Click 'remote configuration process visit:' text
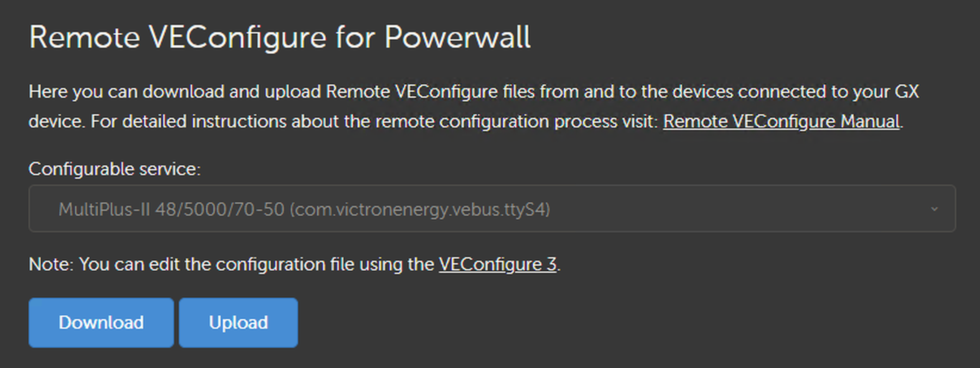Viewport: 980px width, 368px height. pyautogui.click(x=516, y=121)
